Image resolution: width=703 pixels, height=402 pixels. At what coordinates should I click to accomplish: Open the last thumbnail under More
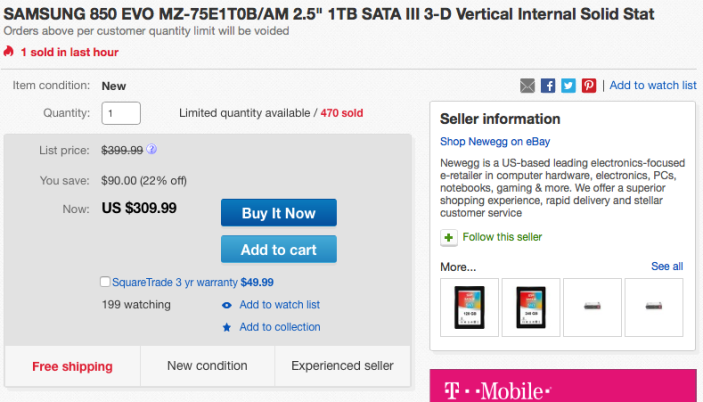(x=653, y=307)
